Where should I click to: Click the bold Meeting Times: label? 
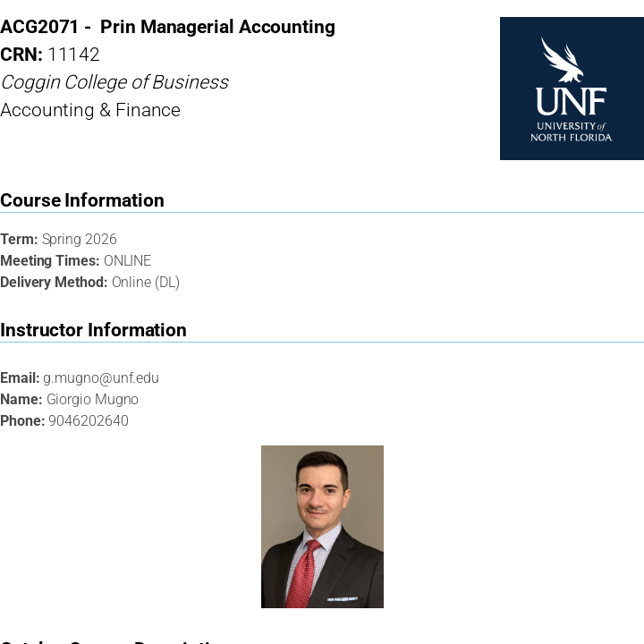coord(50,261)
